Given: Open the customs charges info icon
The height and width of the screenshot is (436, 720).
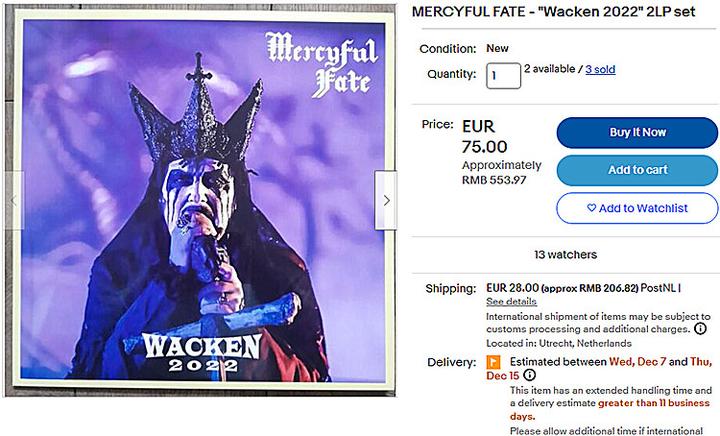Looking at the screenshot, I should pos(700,329).
